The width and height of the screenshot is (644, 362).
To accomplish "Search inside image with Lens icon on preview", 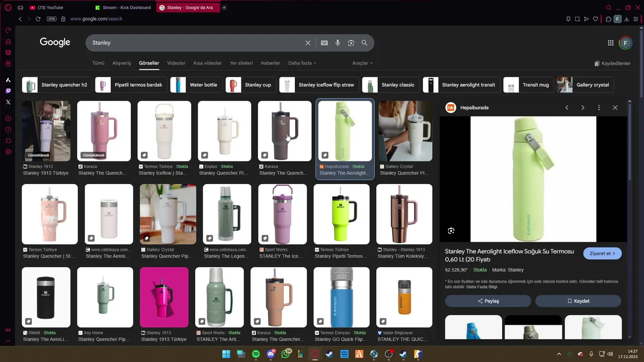I will (x=451, y=231).
